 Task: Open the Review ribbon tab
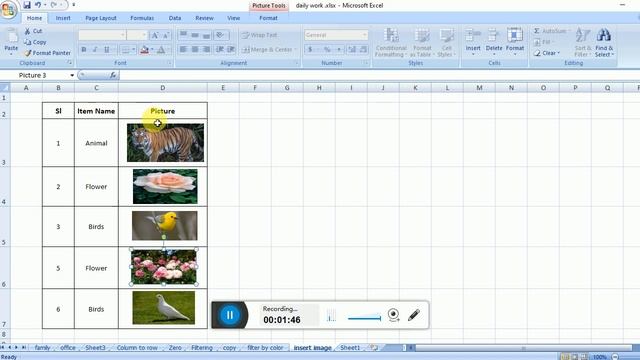(204, 18)
